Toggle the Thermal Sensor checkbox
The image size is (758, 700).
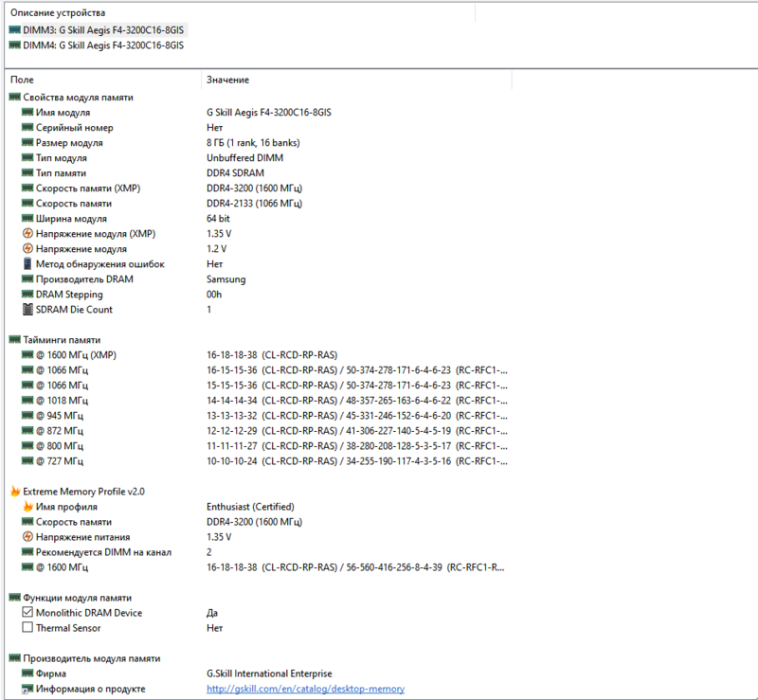click(x=27, y=627)
